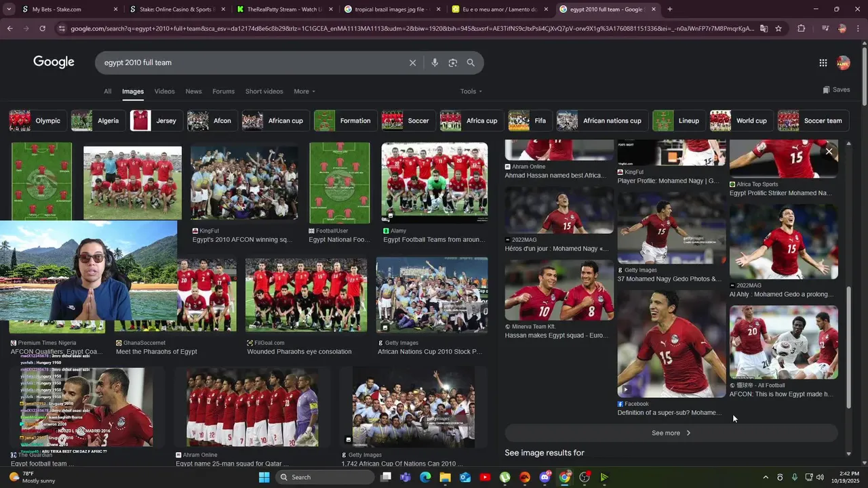Click inside the Google search field
The height and width of the screenshot is (488, 868).
point(251,62)
